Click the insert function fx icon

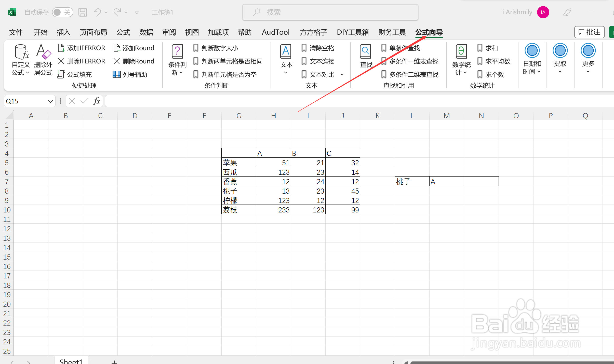pyautogui.click(x=97, y=101)
